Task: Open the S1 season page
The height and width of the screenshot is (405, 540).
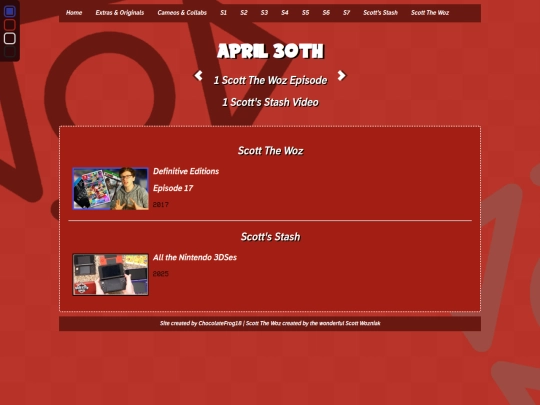Action: click(x=224, y=13)
